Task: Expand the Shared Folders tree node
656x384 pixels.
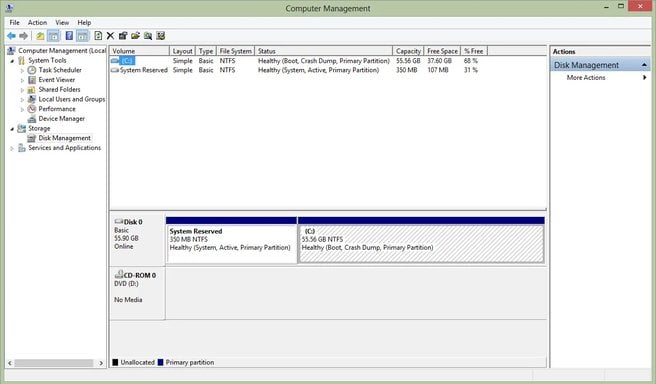Action: point(22,90)
